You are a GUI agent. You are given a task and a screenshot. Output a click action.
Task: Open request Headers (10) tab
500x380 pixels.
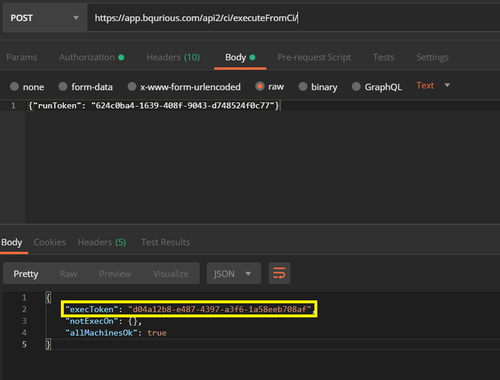(x=173, y=57)
